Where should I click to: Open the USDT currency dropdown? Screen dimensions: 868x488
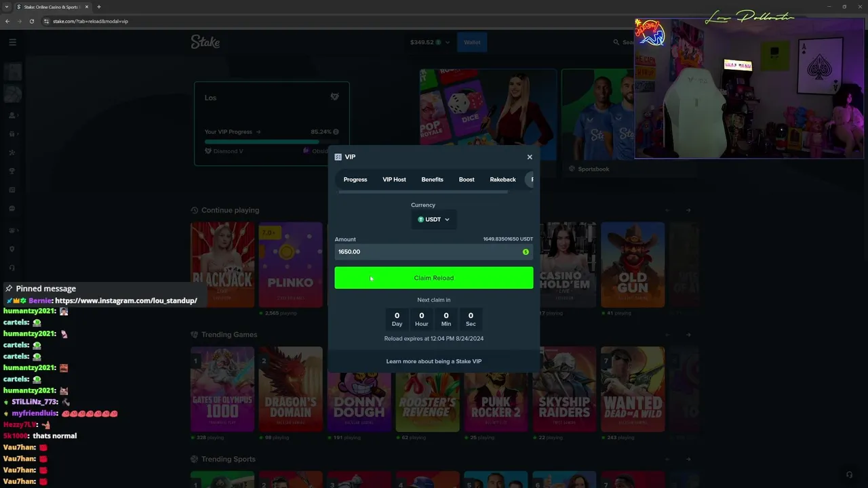(x=433, y=220)
